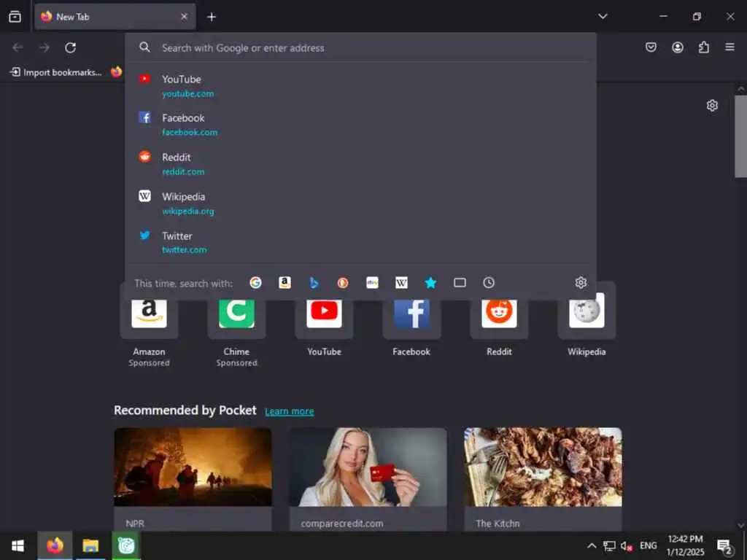Open the Extensions puzzle icon
The image size is (747, 560).
click(704, 47)
